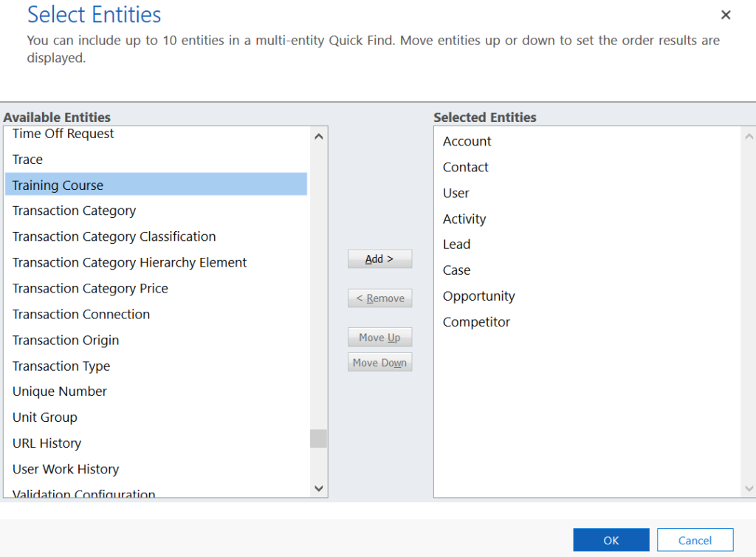This screenshot has width=756, height=557.
Task: Click the Move Down button
Action: coord(379,362)
